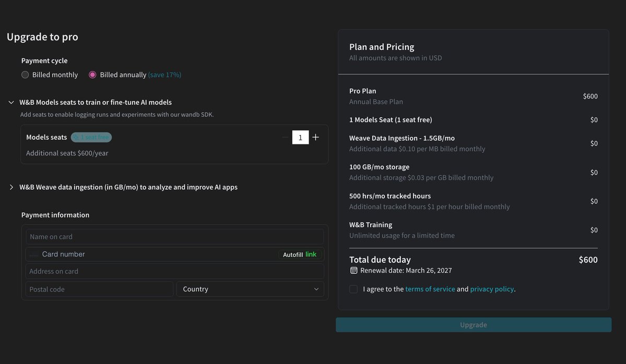This screenshot has height=364, width=626.
Task: Collapse the W&B Models seats section
Action: [x=11, y=102]
